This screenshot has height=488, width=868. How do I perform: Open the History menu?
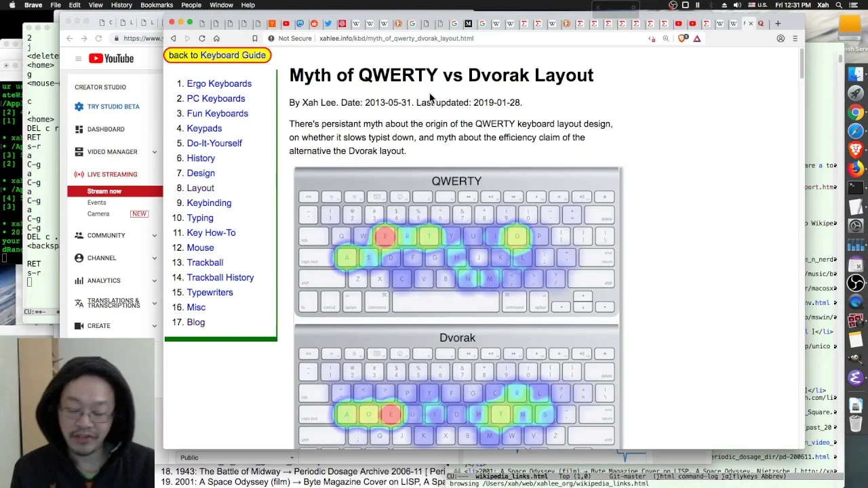[x=121, y=5]
